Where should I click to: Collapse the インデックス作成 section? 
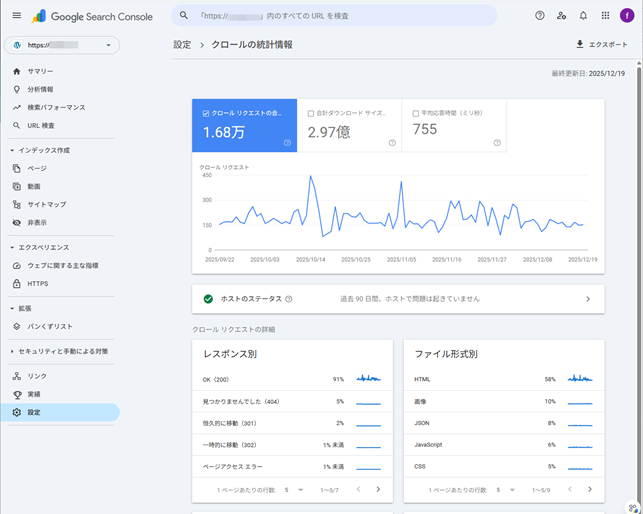pos(11,150)
